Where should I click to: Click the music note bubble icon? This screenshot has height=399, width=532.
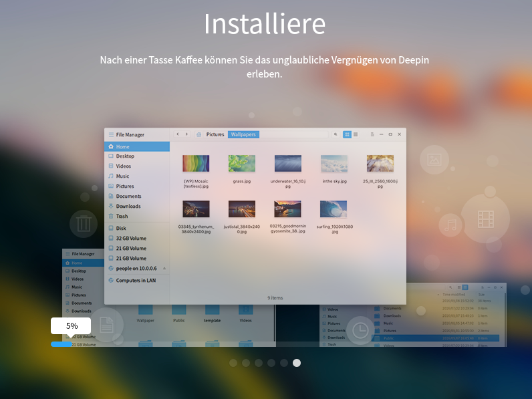point(452,226)
